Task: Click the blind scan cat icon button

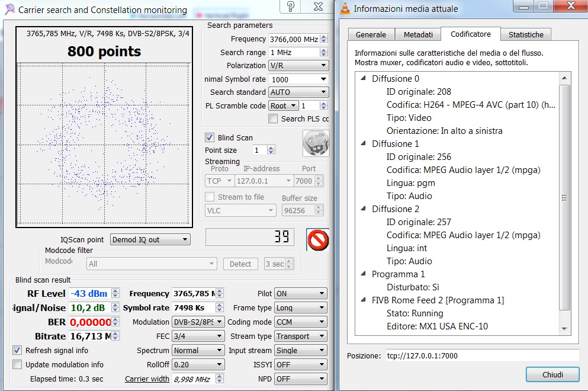Action: (x=316, y=143)
